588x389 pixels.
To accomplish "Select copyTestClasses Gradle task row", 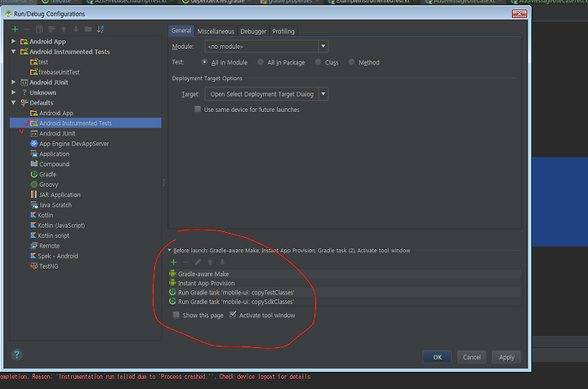I will tap(345, 293).
